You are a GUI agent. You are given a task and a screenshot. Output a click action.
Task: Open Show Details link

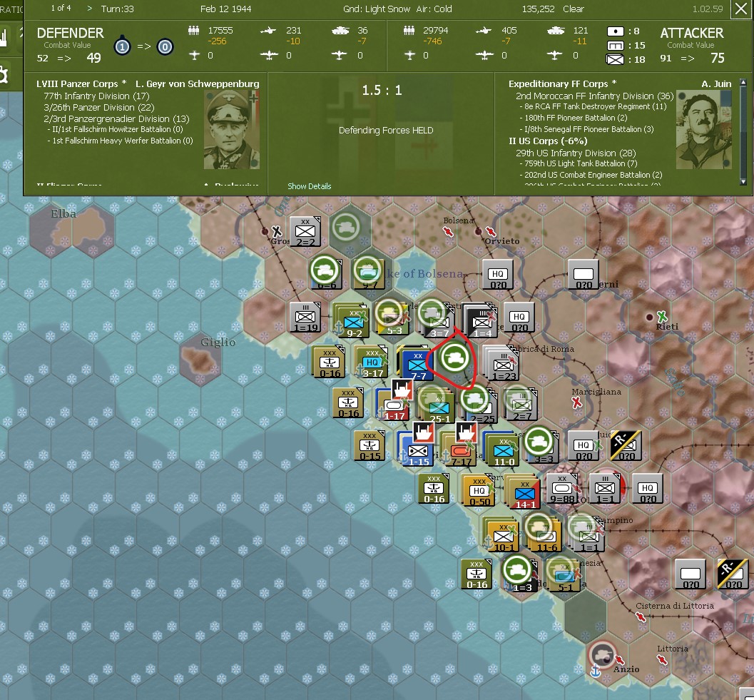pyautogui.click(x=309, y=186)
